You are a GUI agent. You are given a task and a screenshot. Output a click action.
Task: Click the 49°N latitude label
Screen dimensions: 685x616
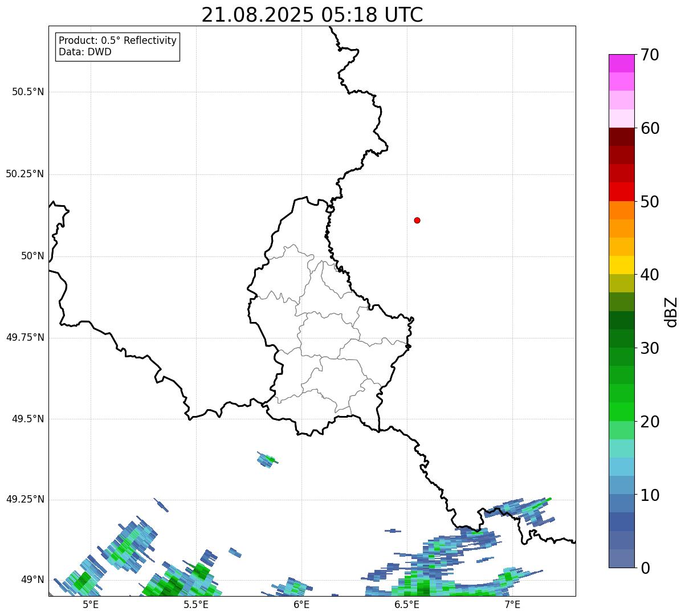(32, 580)
